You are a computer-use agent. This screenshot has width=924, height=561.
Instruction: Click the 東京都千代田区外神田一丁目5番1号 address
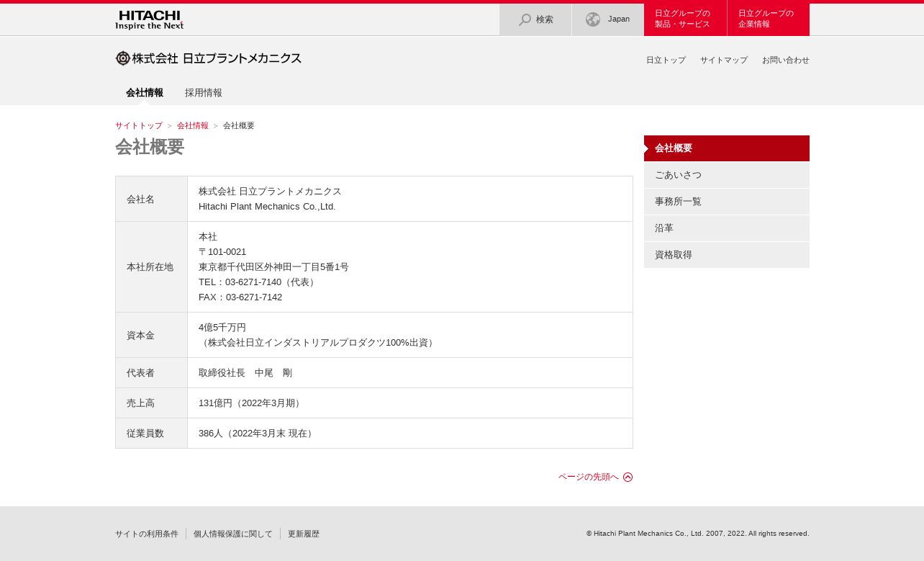pos(273,267)
